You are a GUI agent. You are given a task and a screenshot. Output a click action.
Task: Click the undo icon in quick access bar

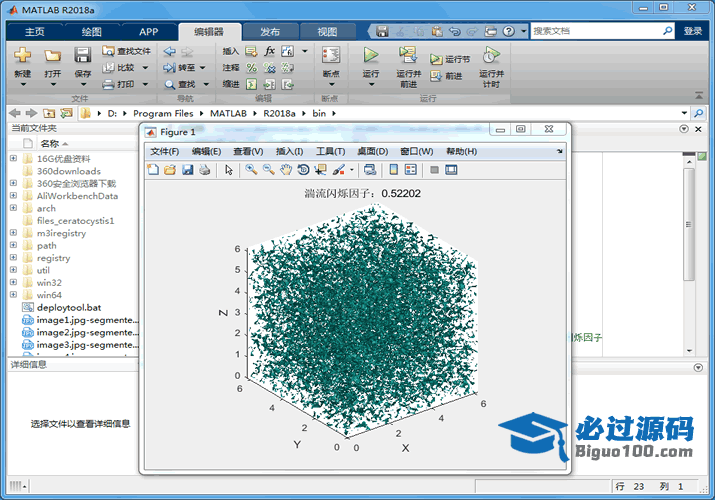[455, 31]
